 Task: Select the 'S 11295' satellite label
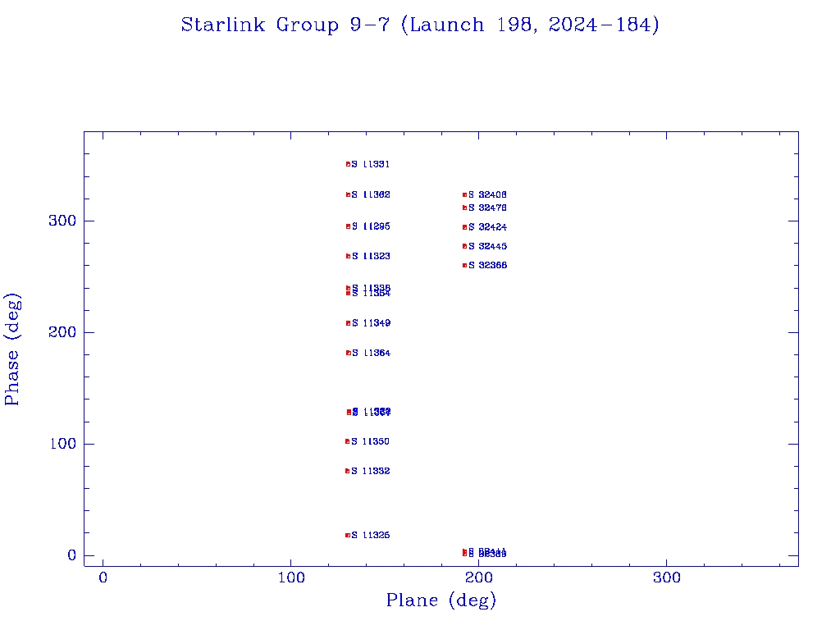point(371,226)
